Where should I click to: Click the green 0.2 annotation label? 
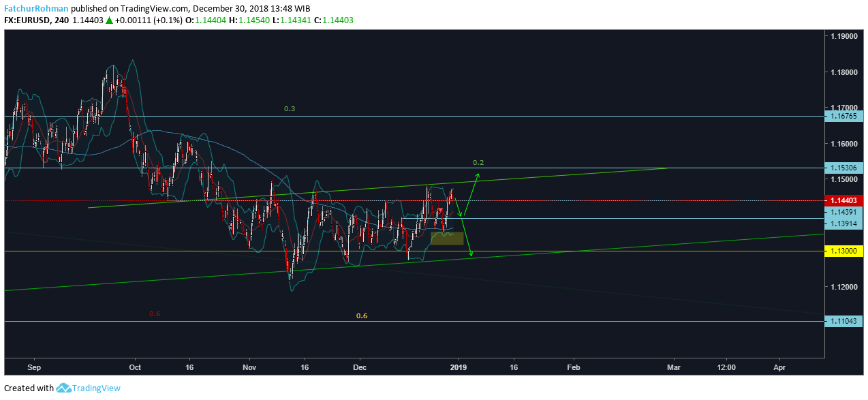point(478,163)
